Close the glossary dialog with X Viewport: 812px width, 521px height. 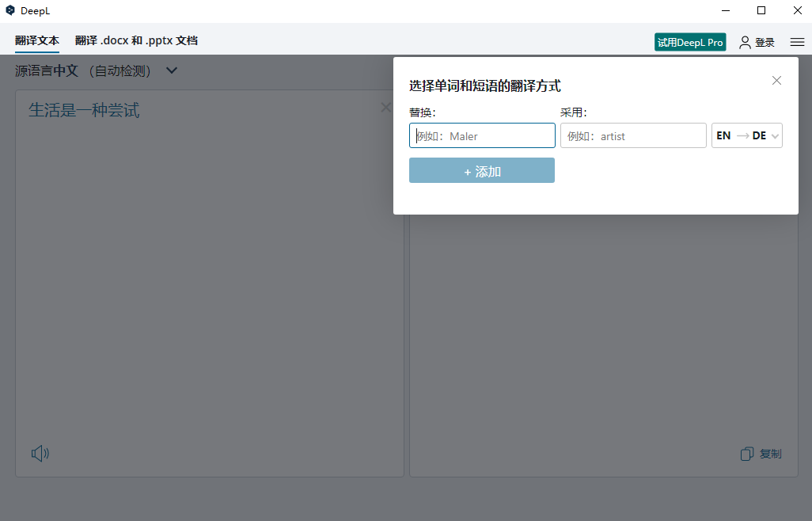coord(776,80)
